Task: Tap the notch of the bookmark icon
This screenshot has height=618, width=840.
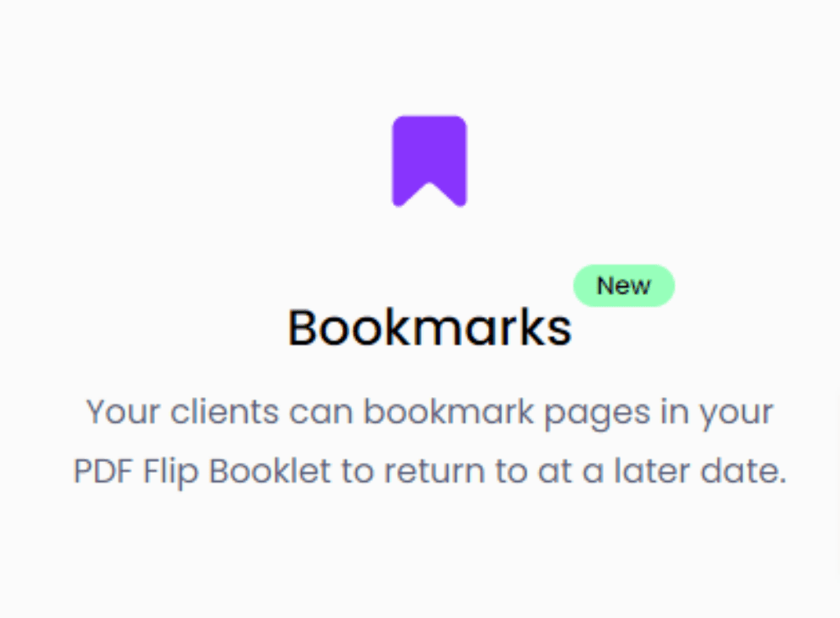Action: click(429, 194)
